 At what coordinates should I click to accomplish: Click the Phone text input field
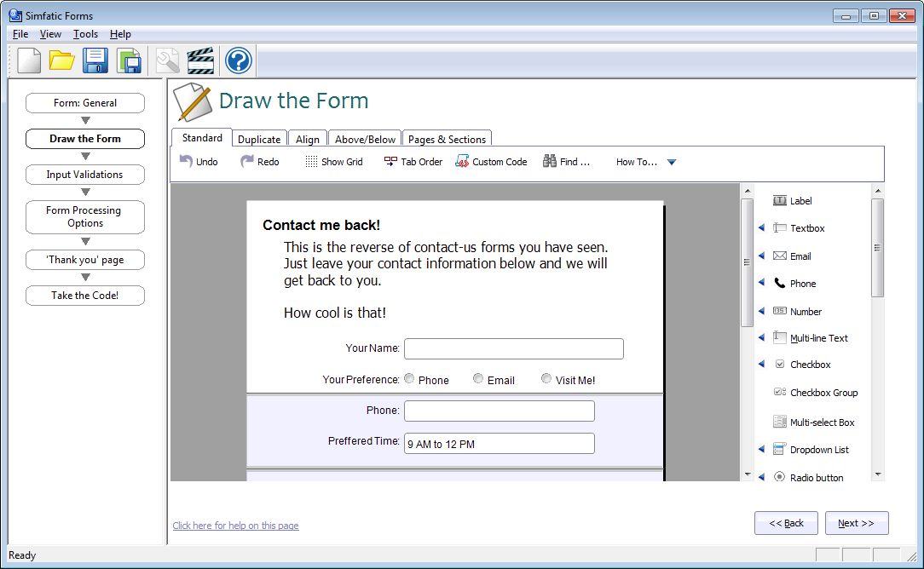pyautogui.click(x=500, y=411)
